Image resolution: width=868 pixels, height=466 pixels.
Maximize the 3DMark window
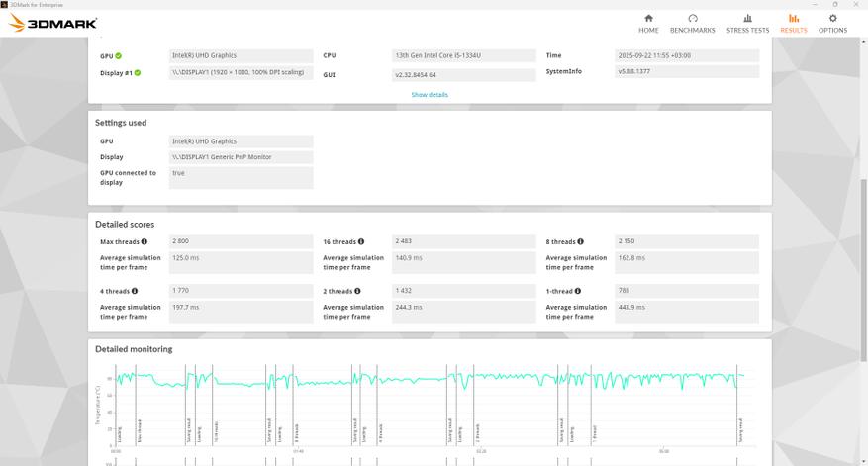(x=835, y=4)
